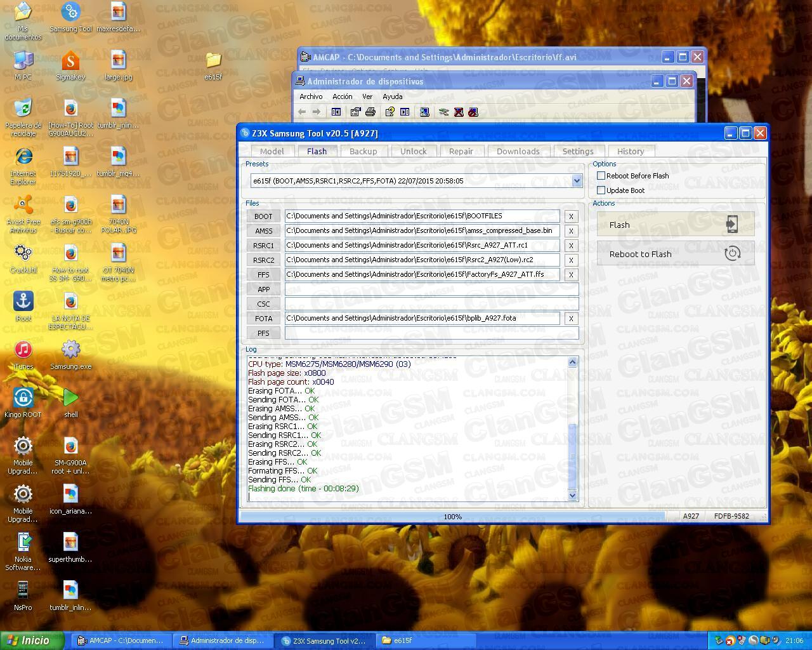
Task: Enable the Reboot Before Flash checkbox
Action: (x=601, y=176)
